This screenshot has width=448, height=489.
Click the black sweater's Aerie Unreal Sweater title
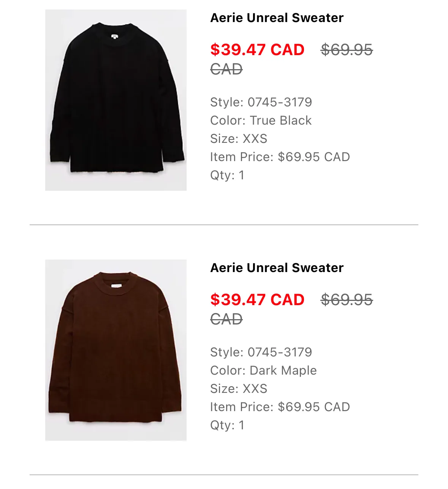pos(277,18)
